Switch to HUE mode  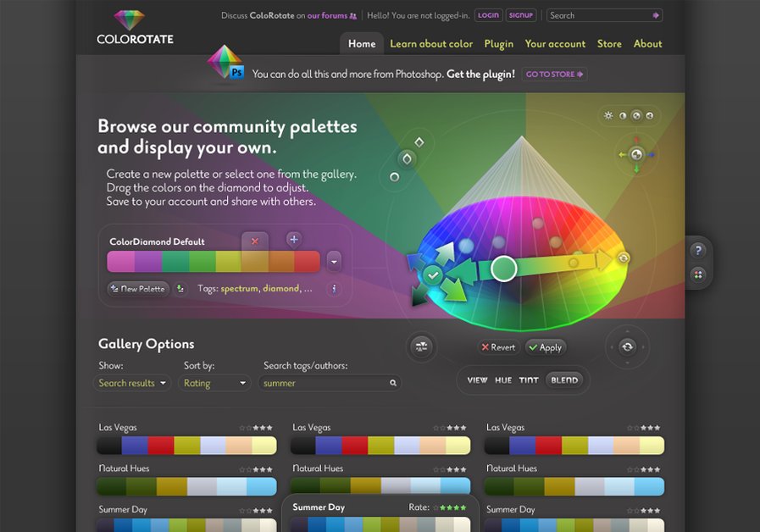click(x=503, y=380)
